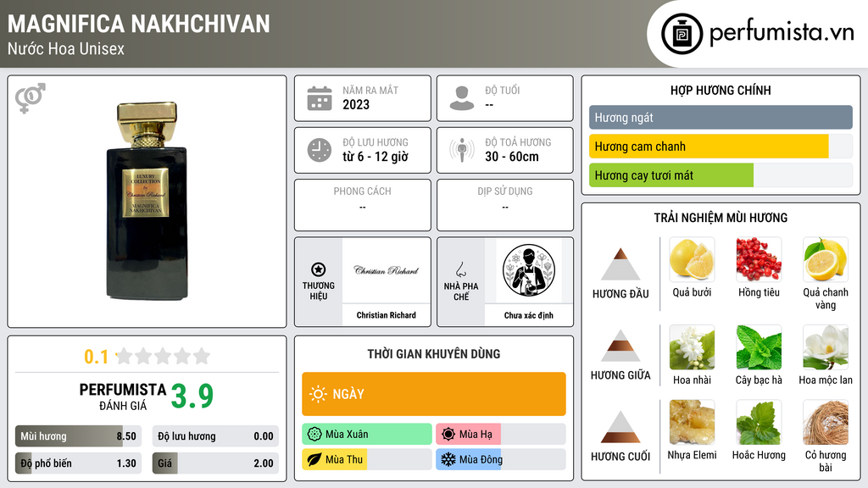Click the Christian Richard script logo

point(386,270)
